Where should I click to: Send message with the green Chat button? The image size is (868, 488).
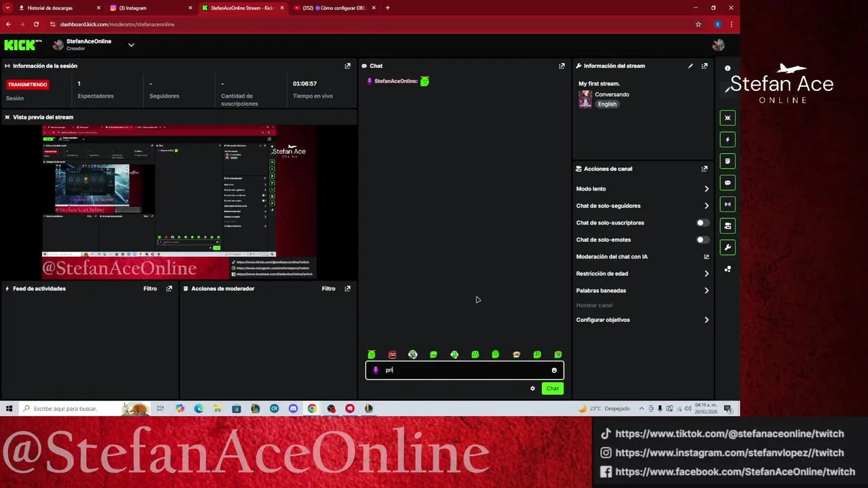point(553,388)
